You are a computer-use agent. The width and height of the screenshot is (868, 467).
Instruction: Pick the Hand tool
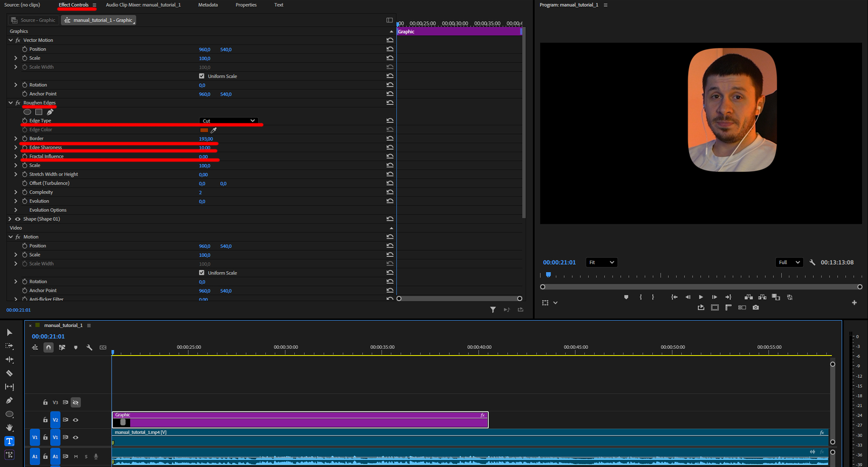coord(9,428)
